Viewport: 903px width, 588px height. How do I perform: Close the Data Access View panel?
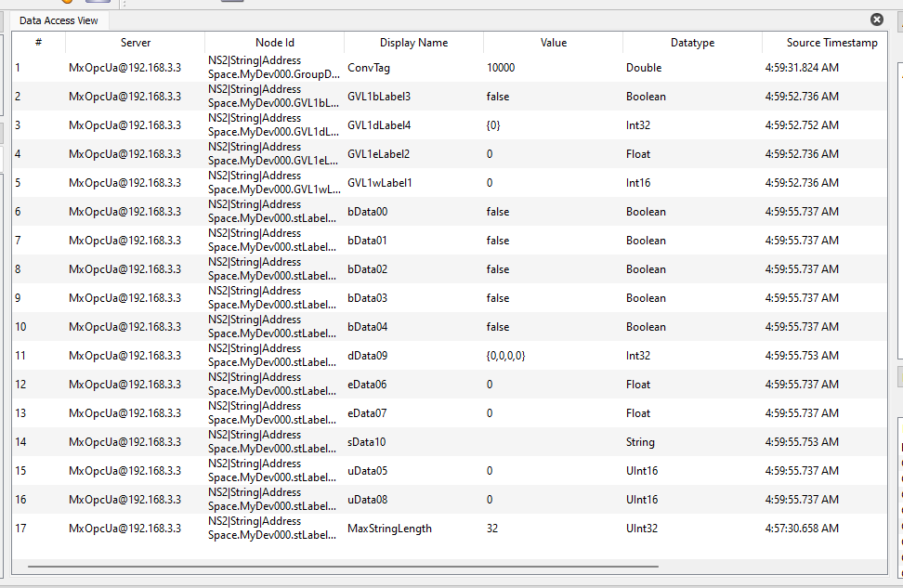tap(876, 20)
